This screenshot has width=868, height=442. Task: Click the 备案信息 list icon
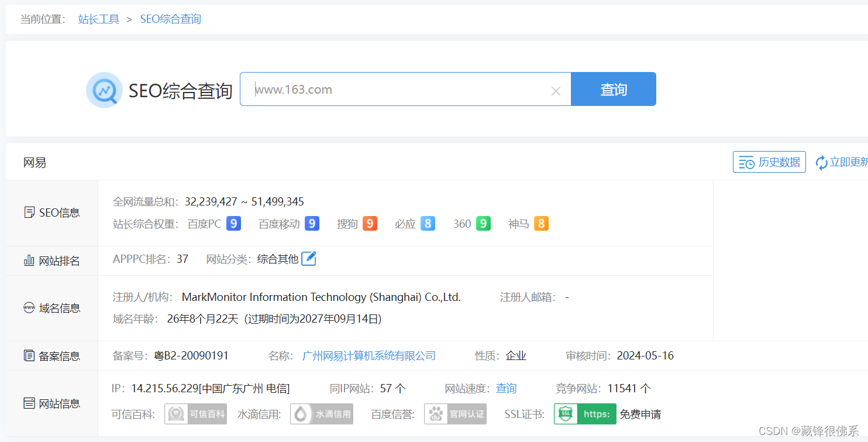pos(29,355)
